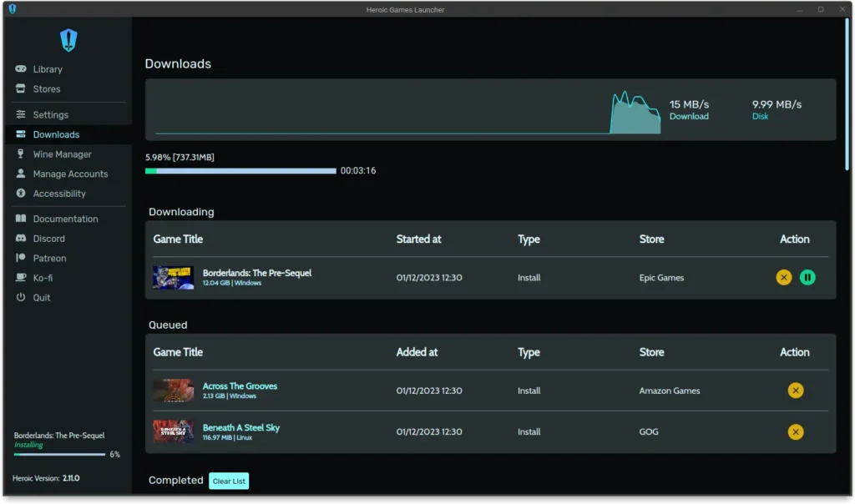Open the Library gamepad icon
Screen dimensions: 855x504
(x=21, y=69)
